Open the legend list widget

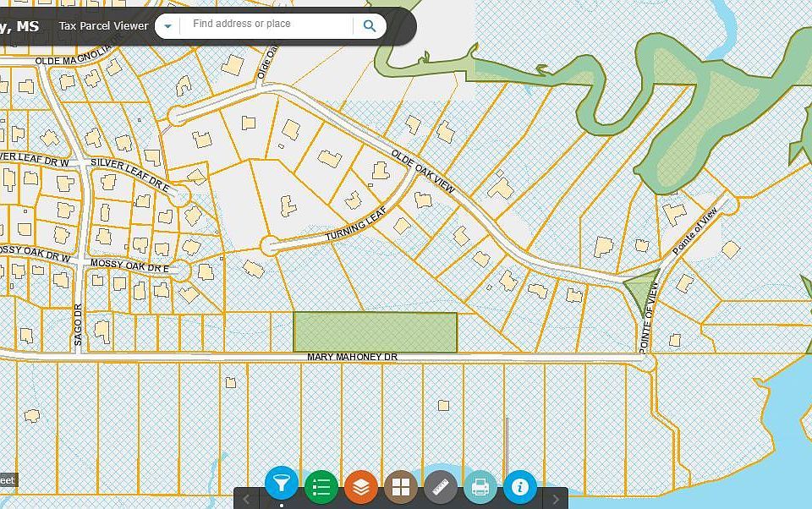tap(321, 487)
